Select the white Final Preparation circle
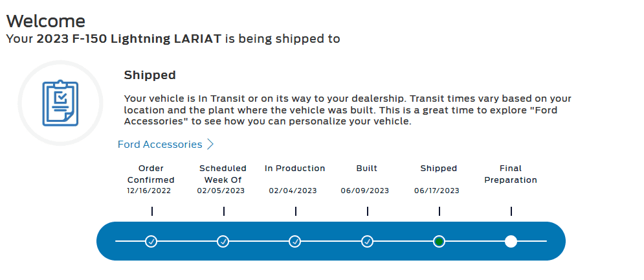 click(x=511, y=241)
